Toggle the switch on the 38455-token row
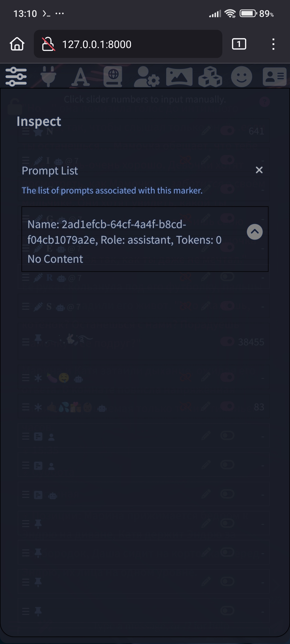Image resolution: width=290 pixels, height=644 pixels. 227,342
